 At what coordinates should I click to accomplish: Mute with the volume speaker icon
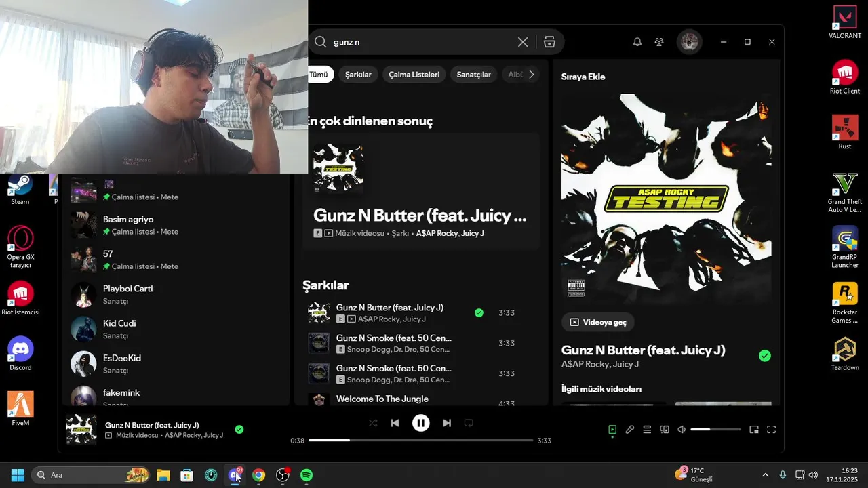pyautogui.click(x=682, y=430)
